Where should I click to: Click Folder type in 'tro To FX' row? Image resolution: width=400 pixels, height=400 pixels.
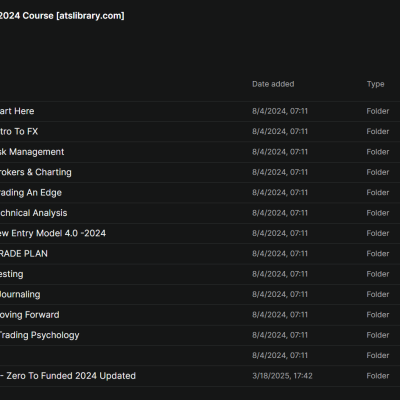coord(378,131)
